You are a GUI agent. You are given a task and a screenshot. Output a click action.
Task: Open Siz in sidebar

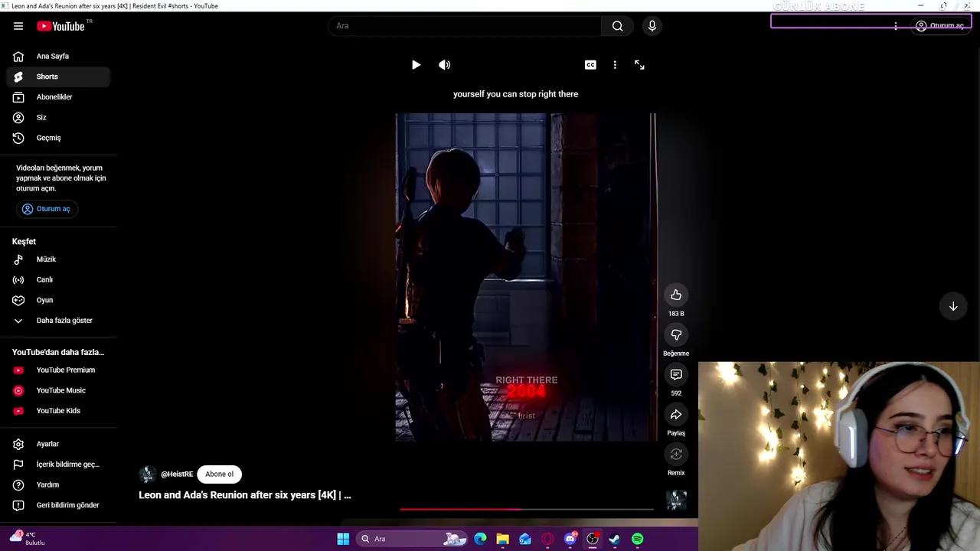click(x=58, y=118)
